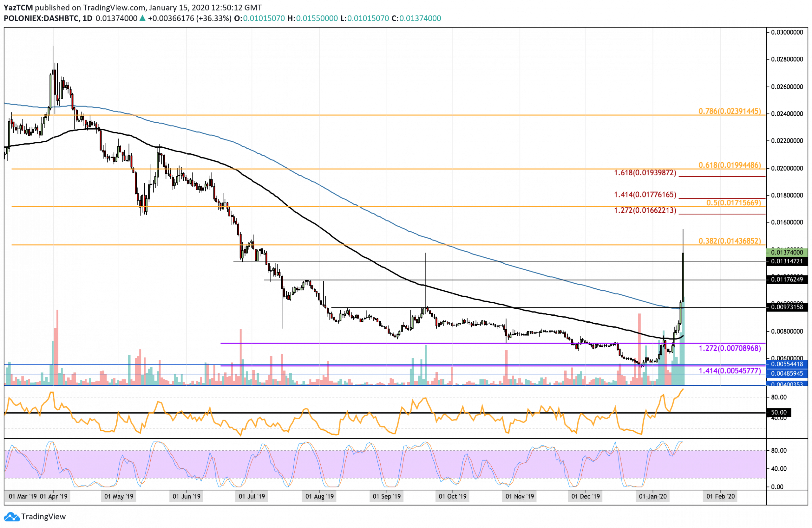This screenshot has width=812, height=528.
Task: Click the TradingView brand text link
Action: (43, 517)
